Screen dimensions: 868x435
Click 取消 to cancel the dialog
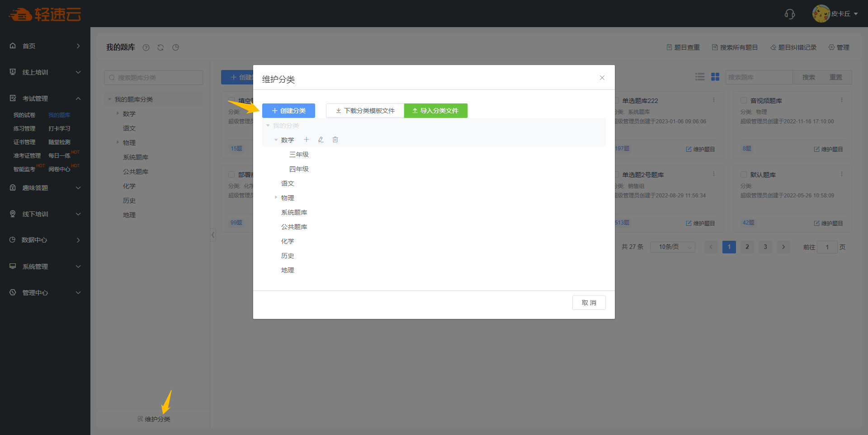click(589, 303)
